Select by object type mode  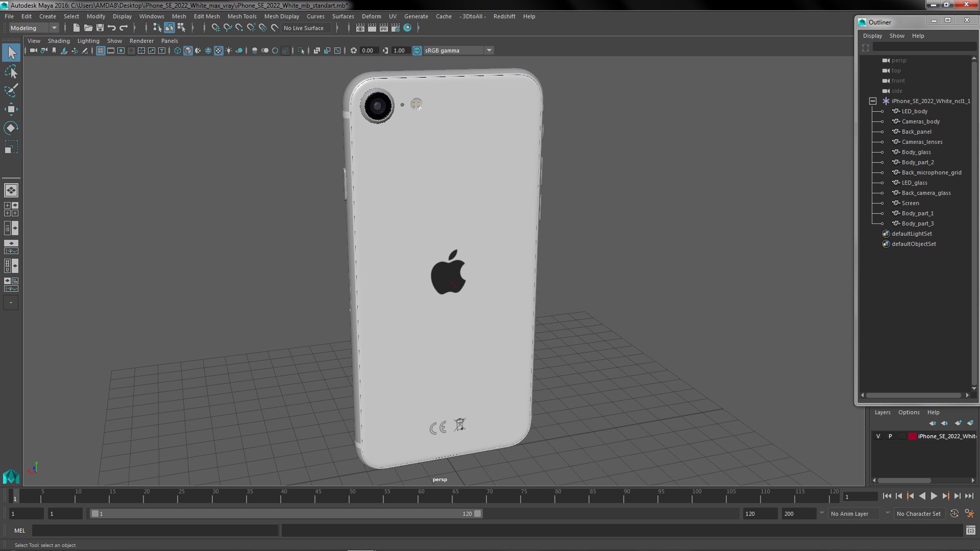(169, 28)
